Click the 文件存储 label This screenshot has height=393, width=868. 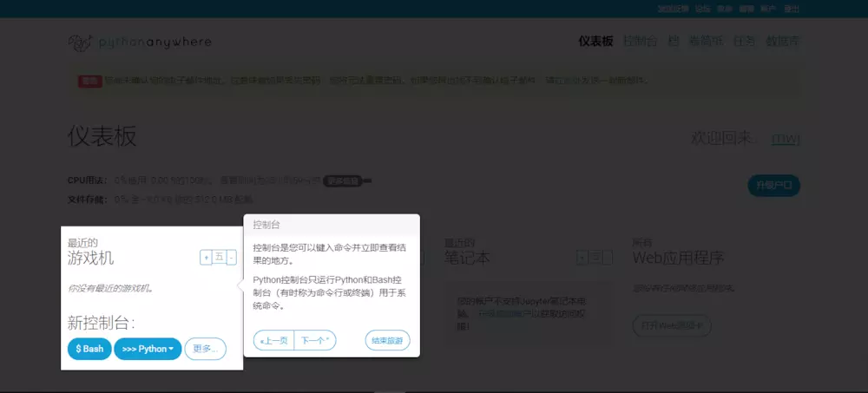[x=88, y=200]
